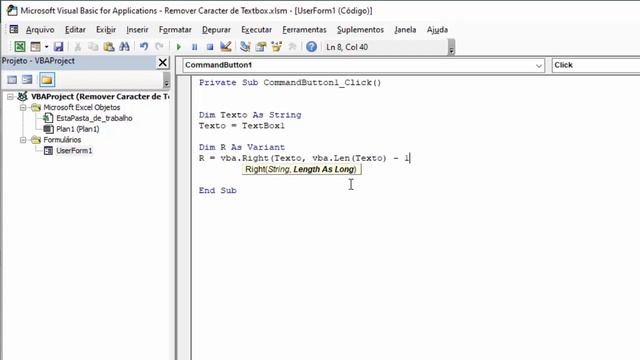The image size is (640, 360).
Task: Open Find with the binoculars icon
Action: (x=124, y=47)
